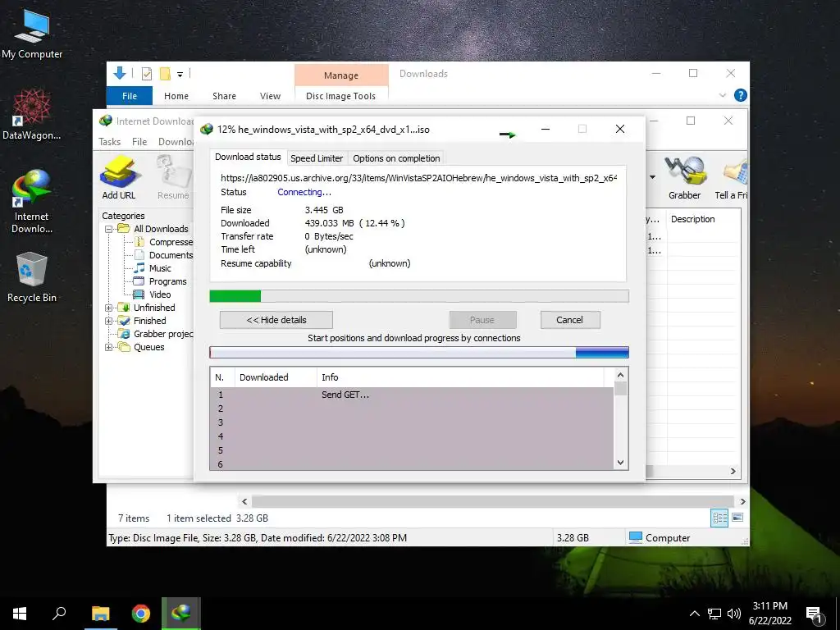840x630 pixels.
Task: Click the volume speaker tray icon
Action: click(733, 614)
